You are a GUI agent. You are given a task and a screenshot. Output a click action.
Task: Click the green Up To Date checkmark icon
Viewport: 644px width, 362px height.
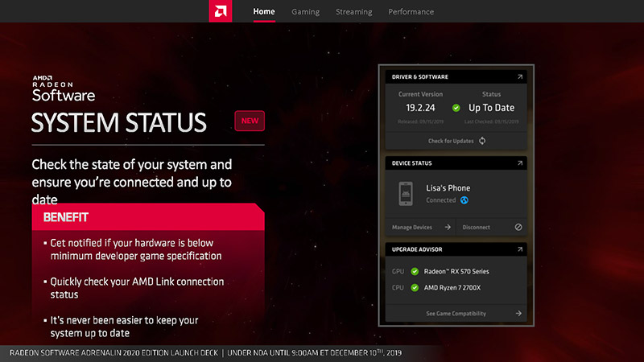click(456, 108)
